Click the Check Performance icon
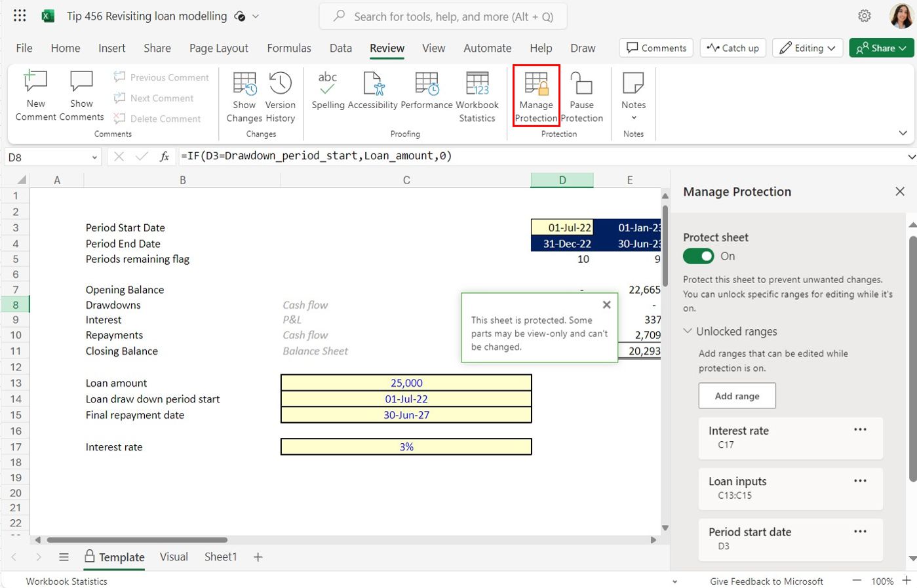This screenshot has height=588, width=917. 426,84
